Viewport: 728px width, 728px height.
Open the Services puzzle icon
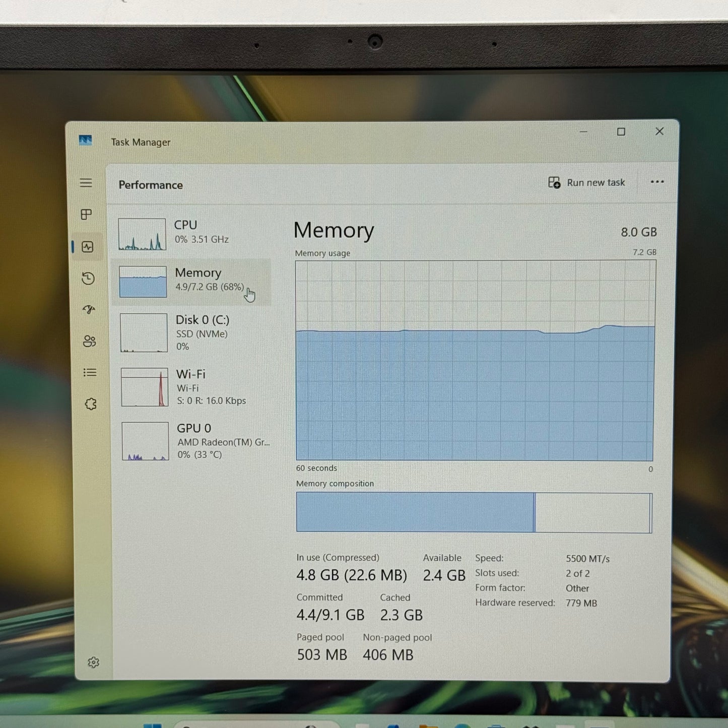click(91, 404)
